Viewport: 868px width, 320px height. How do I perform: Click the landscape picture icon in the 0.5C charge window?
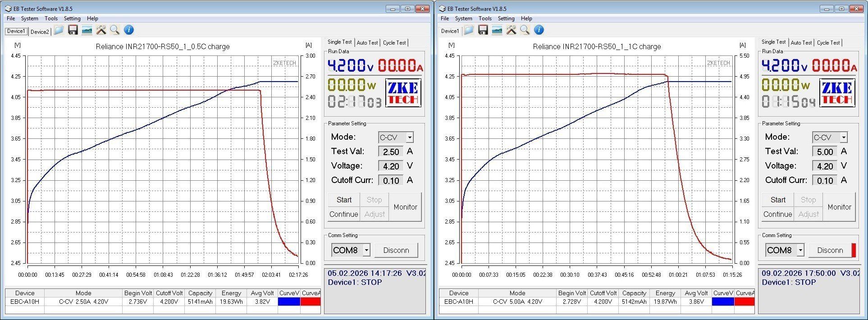(87, 30)
